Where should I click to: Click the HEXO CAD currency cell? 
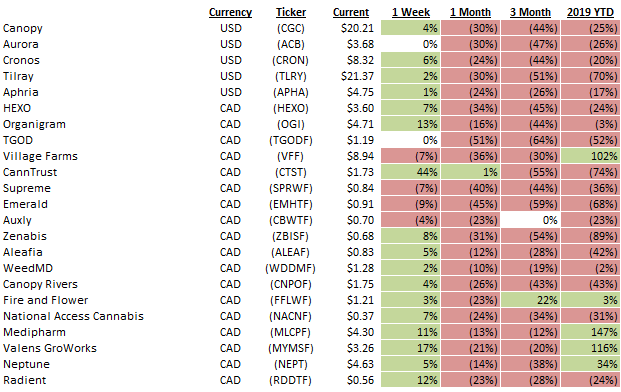(230, 108)
